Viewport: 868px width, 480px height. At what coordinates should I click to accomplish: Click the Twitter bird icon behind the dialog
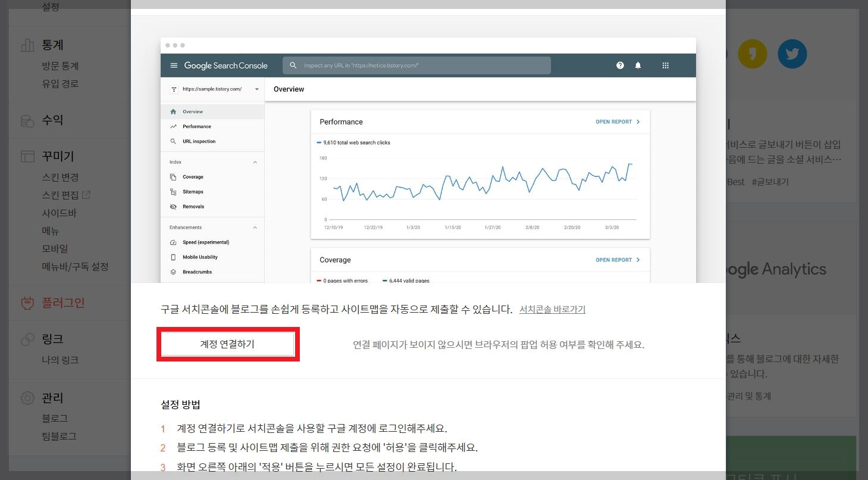tap(792, 54)
